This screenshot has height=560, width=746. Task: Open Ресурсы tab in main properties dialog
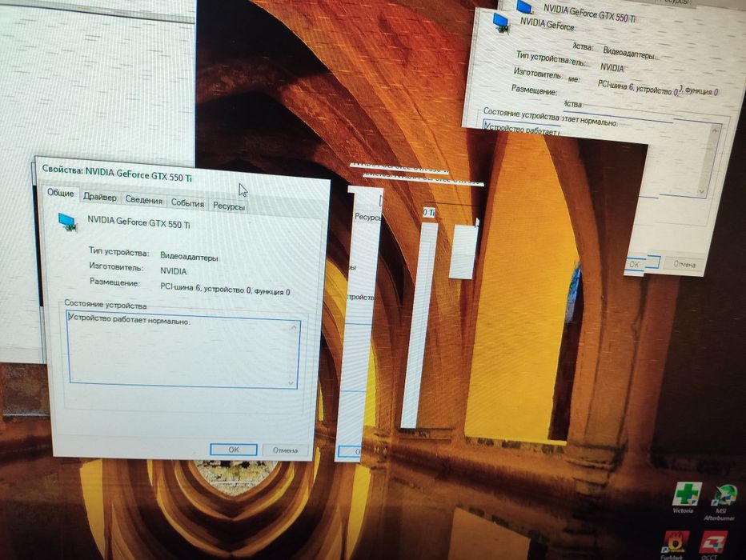(x=228, y=206)
